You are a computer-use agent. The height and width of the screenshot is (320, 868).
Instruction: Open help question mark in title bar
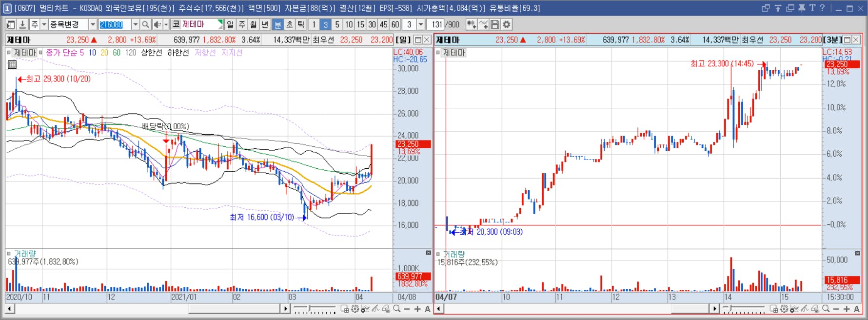click(x=823, y=8)
